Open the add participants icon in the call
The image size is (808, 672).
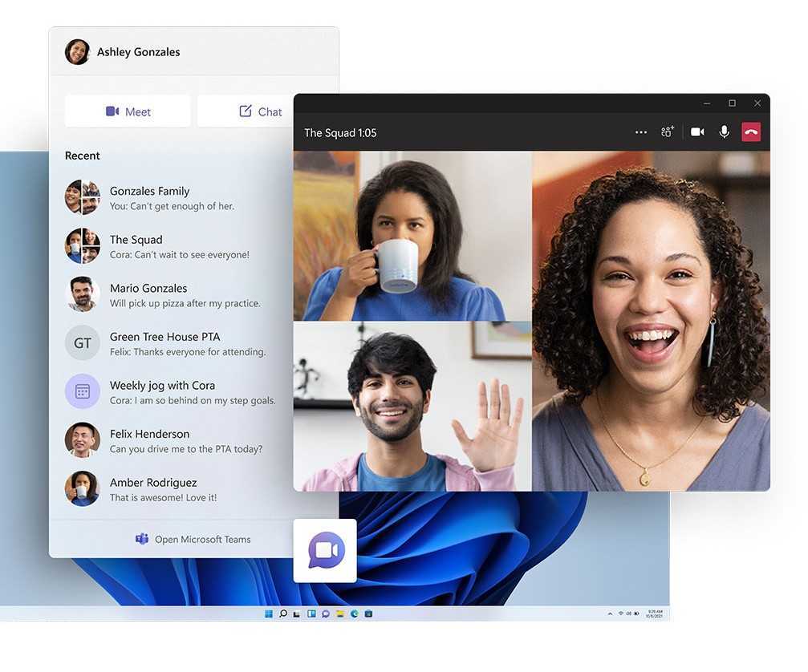[x=667, y=132]
